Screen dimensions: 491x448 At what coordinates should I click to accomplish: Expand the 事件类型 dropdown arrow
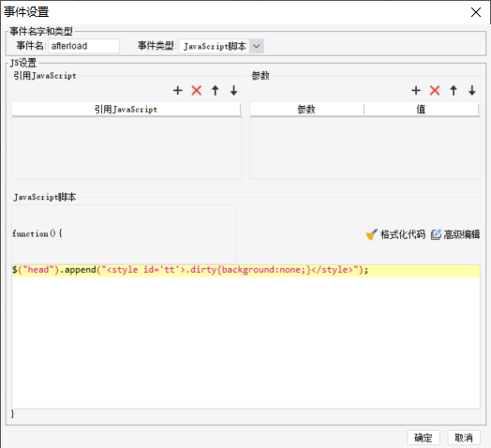[257, 46]
